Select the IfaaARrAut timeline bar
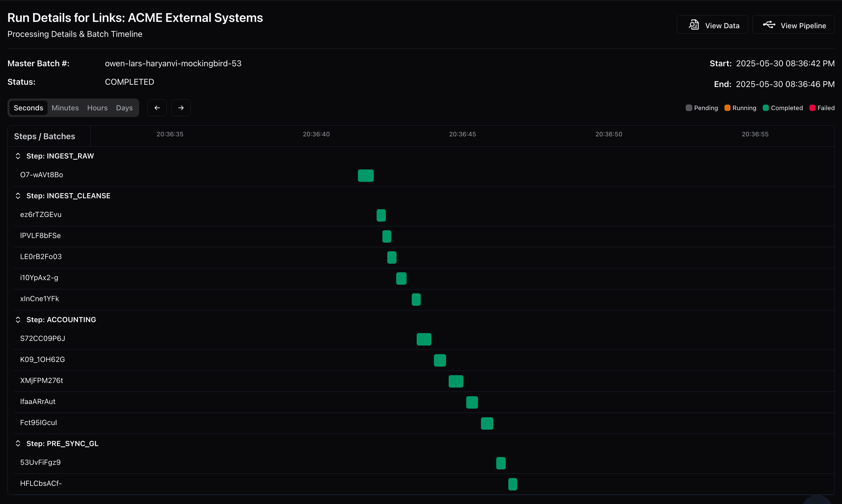The image size is (842, 504). coord(472,403)
